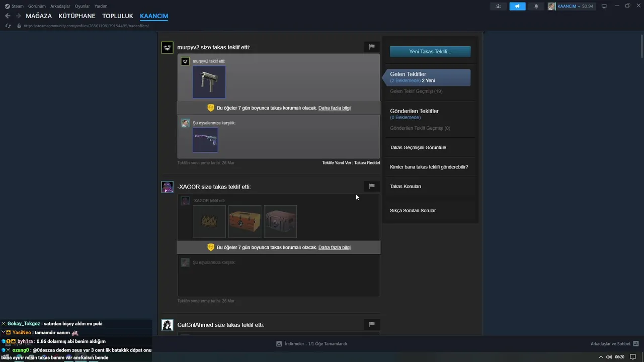The height and width of the screenshot is (362, 644).
Task: Open the Steam menu
Action: [x=17, y=6]
